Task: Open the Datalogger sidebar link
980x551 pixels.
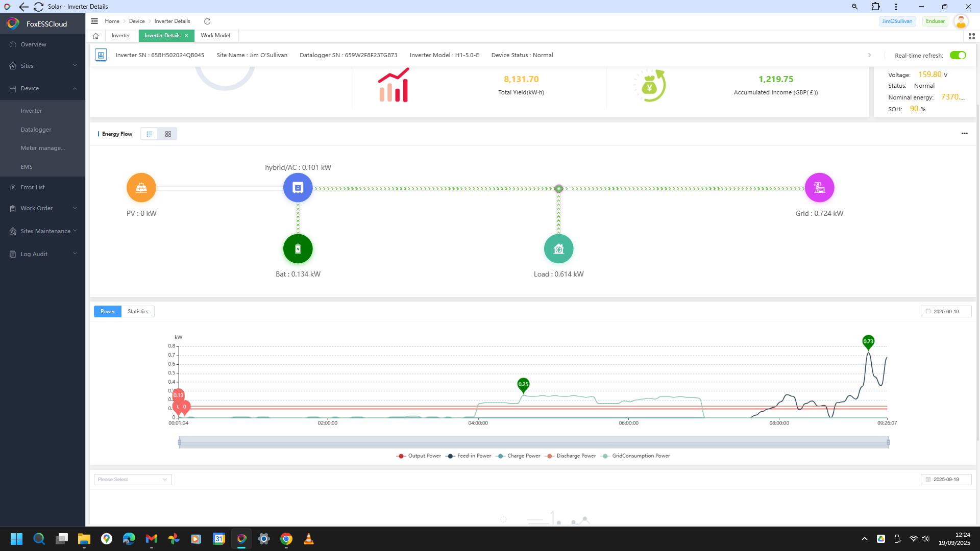Action: coord(36,130)
